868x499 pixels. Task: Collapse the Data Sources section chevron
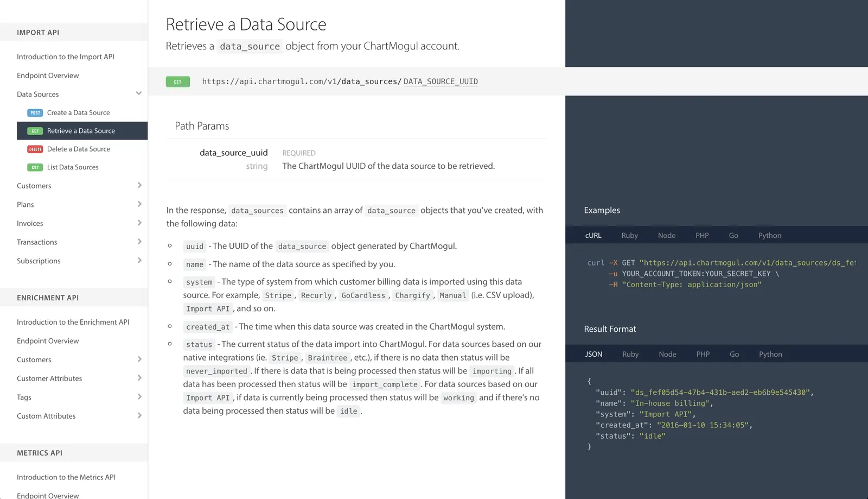139,93
